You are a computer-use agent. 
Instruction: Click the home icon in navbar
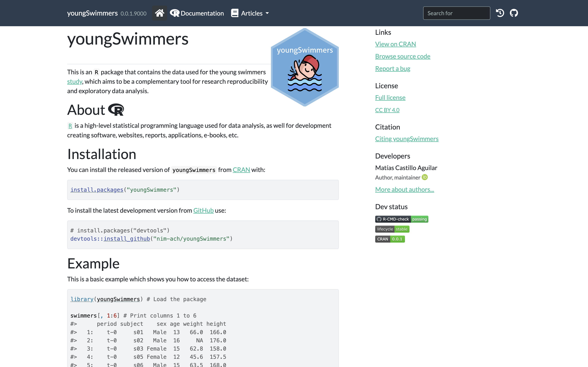(x=159, y=13)
